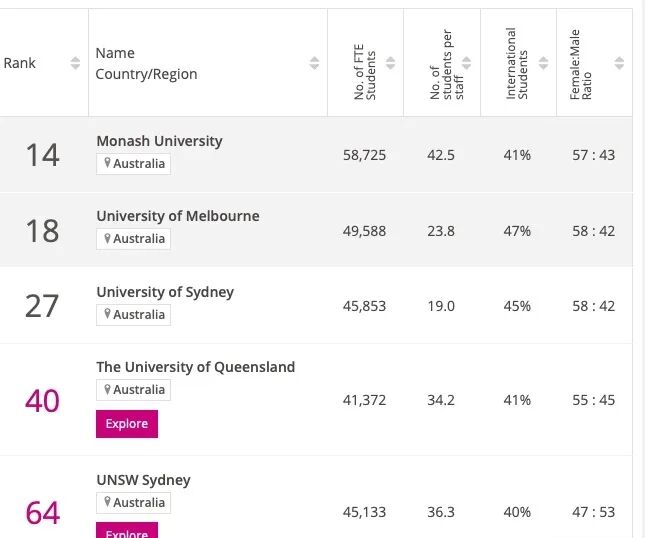Click international students value 45%

pyautogui.click(x=517, y=306)
